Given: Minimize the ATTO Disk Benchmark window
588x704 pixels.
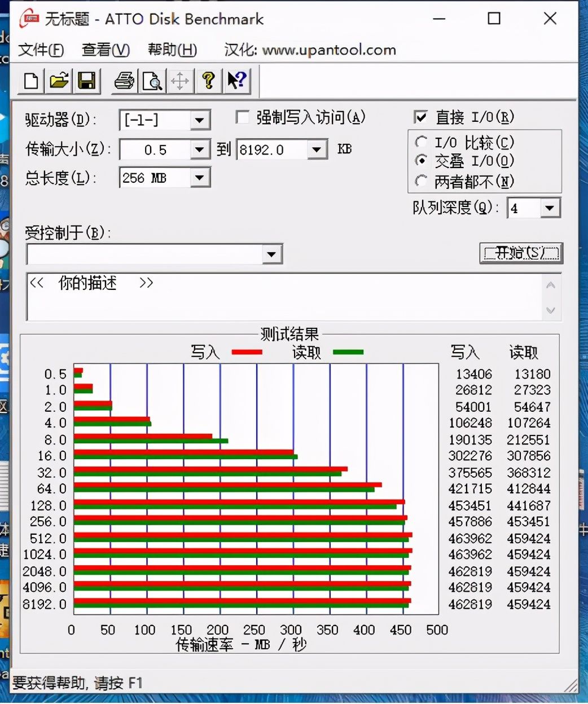Looking at the screenshot, I should click(x=440, y=19).
